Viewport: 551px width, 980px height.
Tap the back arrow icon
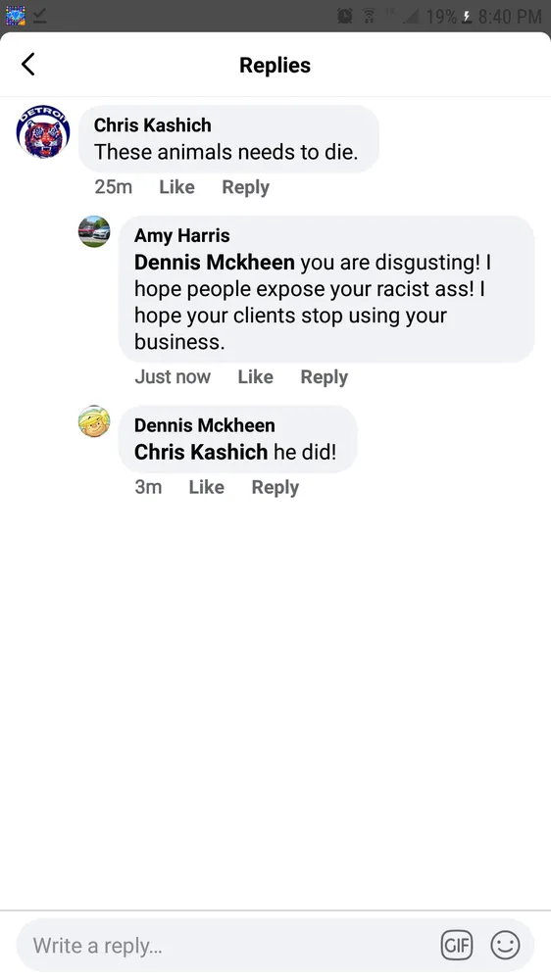(28, 65)
